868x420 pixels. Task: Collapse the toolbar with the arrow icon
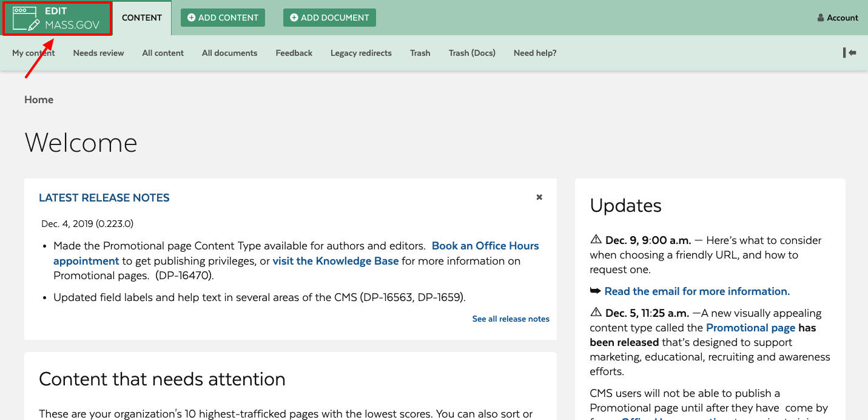pos(849,53)
